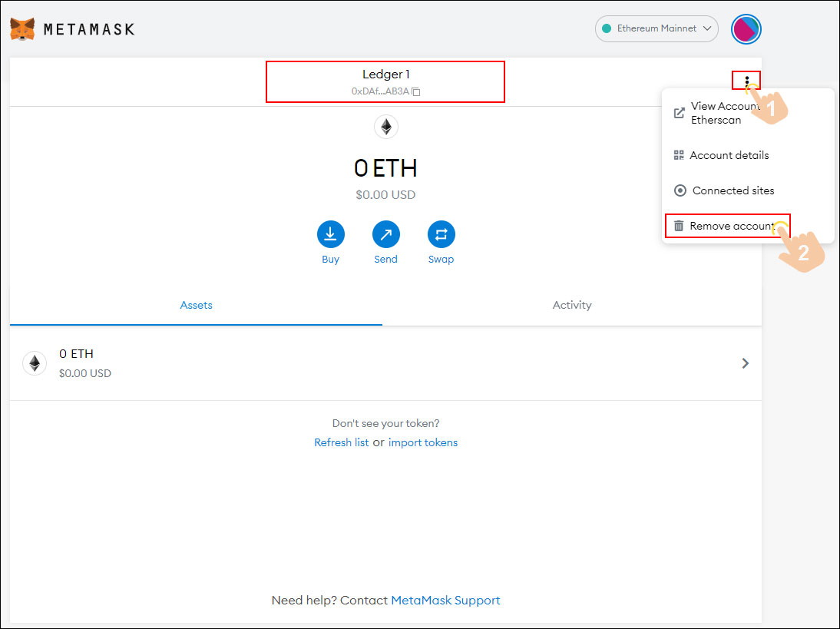Open the import tokens link
840x629 pixels.
(423, 442)
